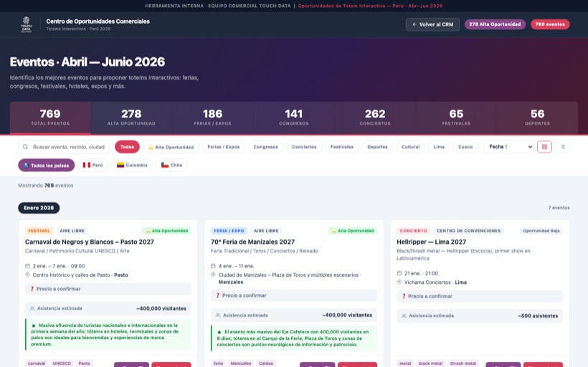Click the CONCIERTO category badge
Screen dimensions: 588x367
(413, 231)
